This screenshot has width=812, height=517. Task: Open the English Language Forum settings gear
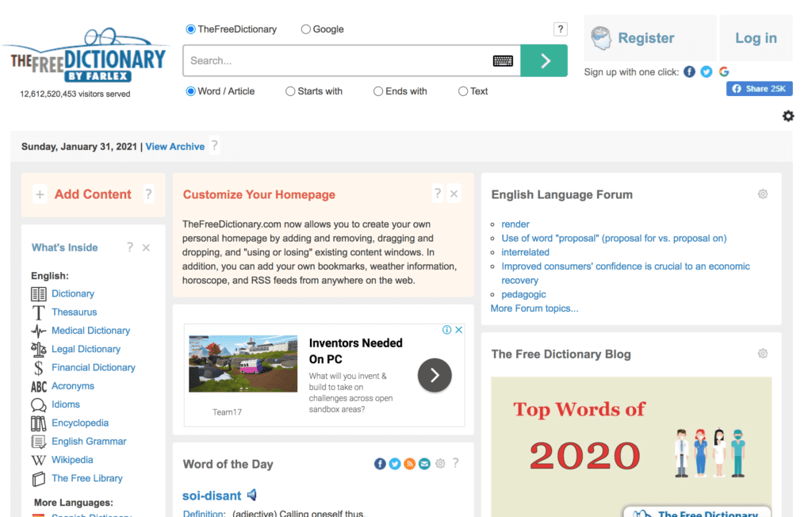point(762,194)
